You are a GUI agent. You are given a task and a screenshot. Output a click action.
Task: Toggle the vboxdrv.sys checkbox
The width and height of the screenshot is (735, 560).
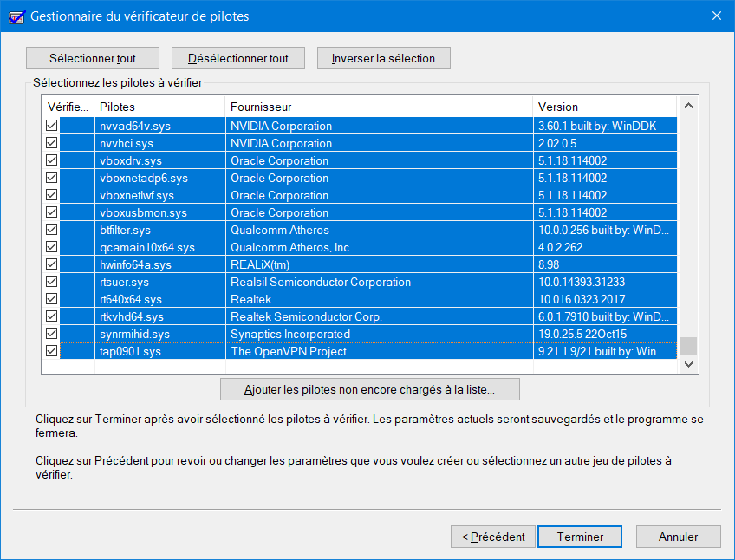[x=51, y=160]
